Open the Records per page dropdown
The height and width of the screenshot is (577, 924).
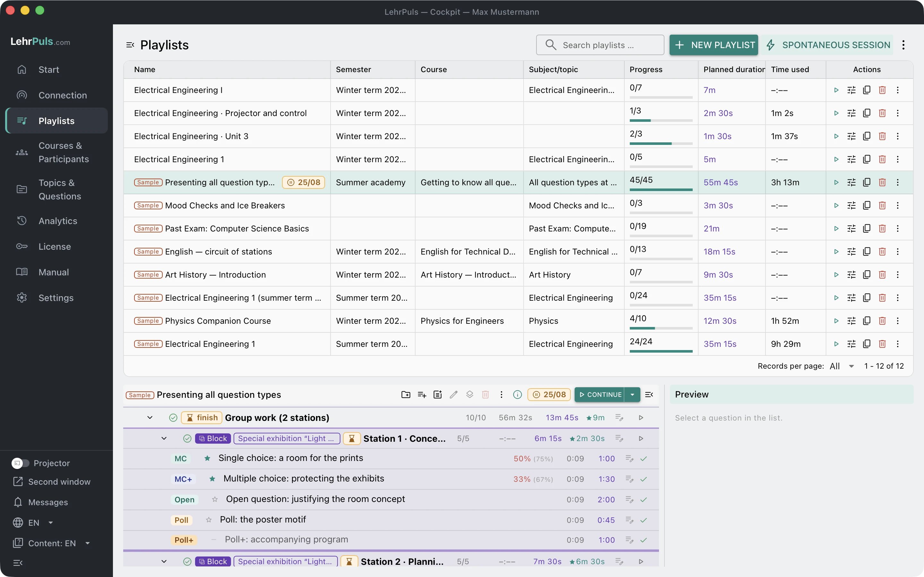pos(842,366)
